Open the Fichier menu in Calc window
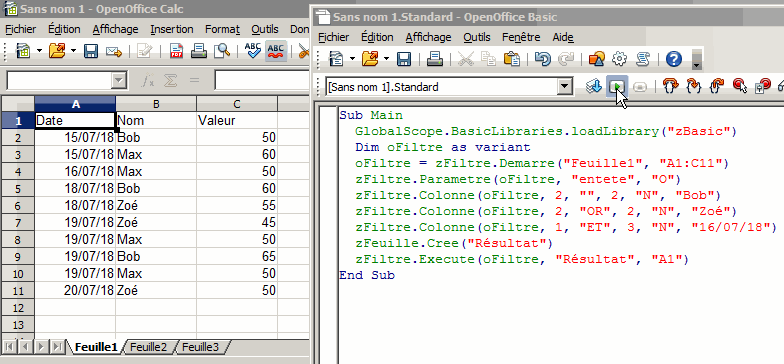The width and height of the screenshot is (784, 364). [x=21, y=29]
